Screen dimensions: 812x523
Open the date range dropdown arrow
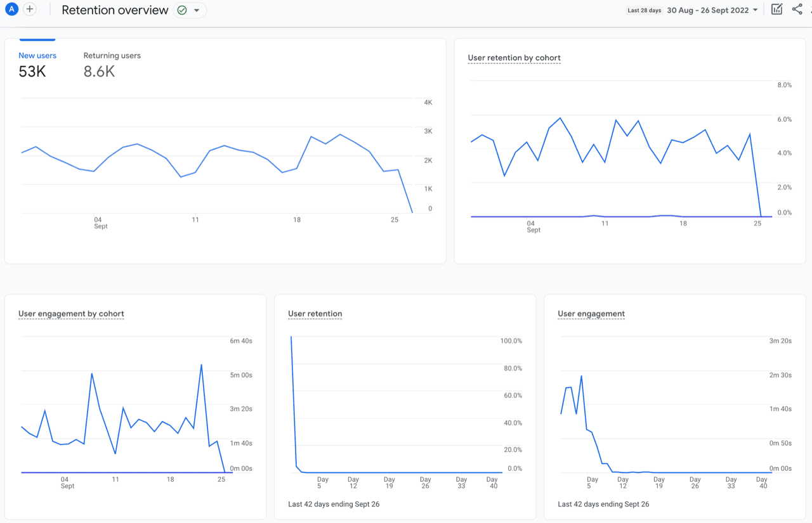pos(756,10)
